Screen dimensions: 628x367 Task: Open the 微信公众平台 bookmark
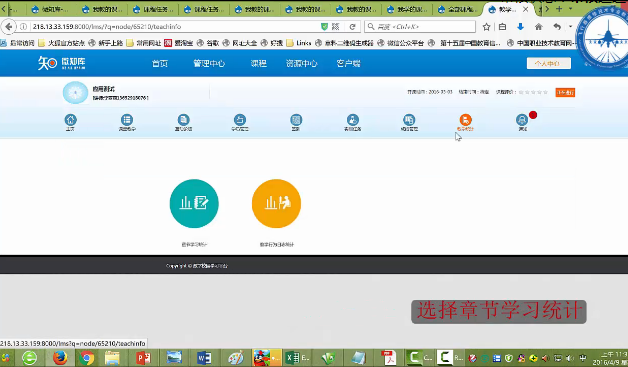point(401,43)
